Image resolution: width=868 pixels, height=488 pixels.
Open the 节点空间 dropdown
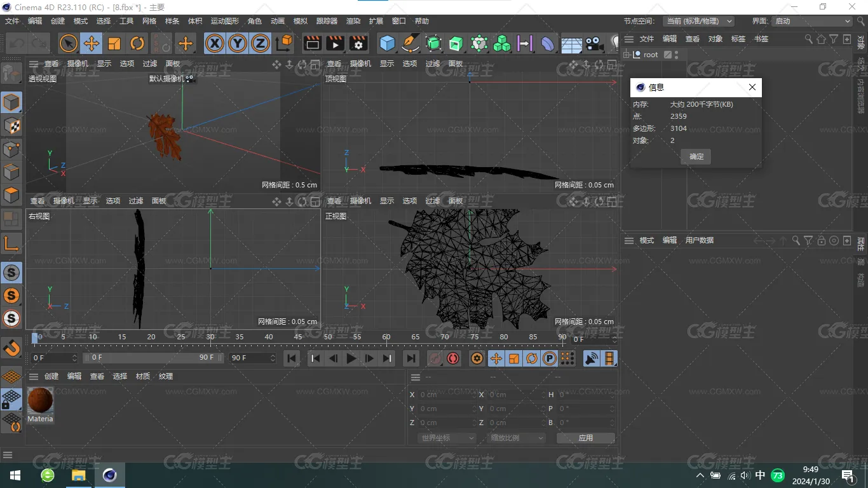(698, 21)
